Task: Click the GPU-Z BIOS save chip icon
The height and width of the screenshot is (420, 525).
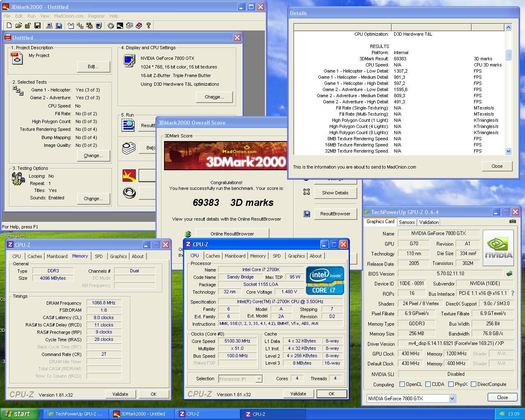Action: [x=509, y=274]
